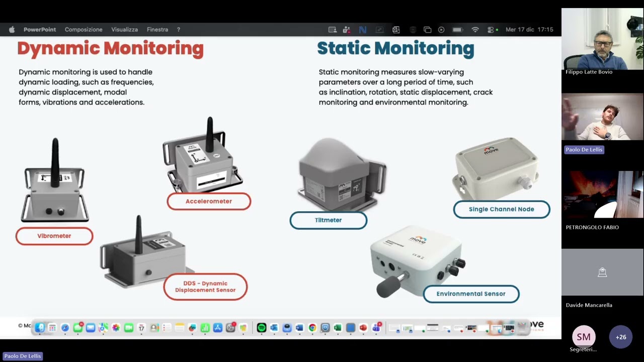Open Contacts from the dock
644x362 pixels.
(x=154, y=328)
